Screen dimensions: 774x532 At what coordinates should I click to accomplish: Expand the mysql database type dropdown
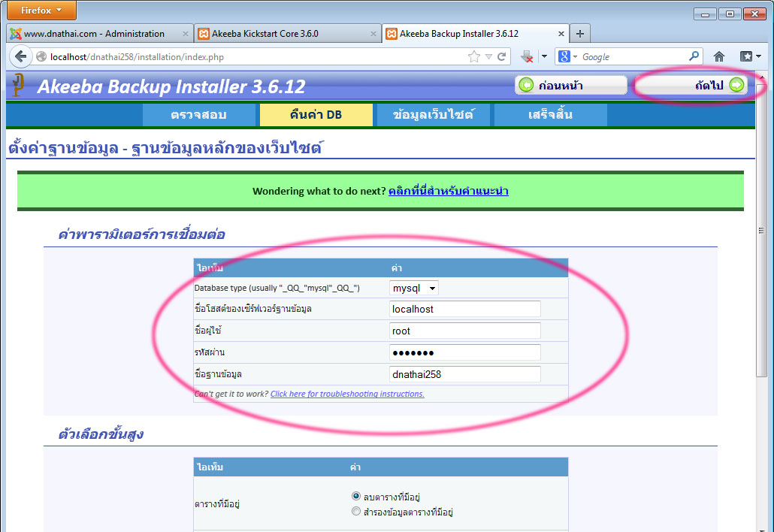(414, 289)
